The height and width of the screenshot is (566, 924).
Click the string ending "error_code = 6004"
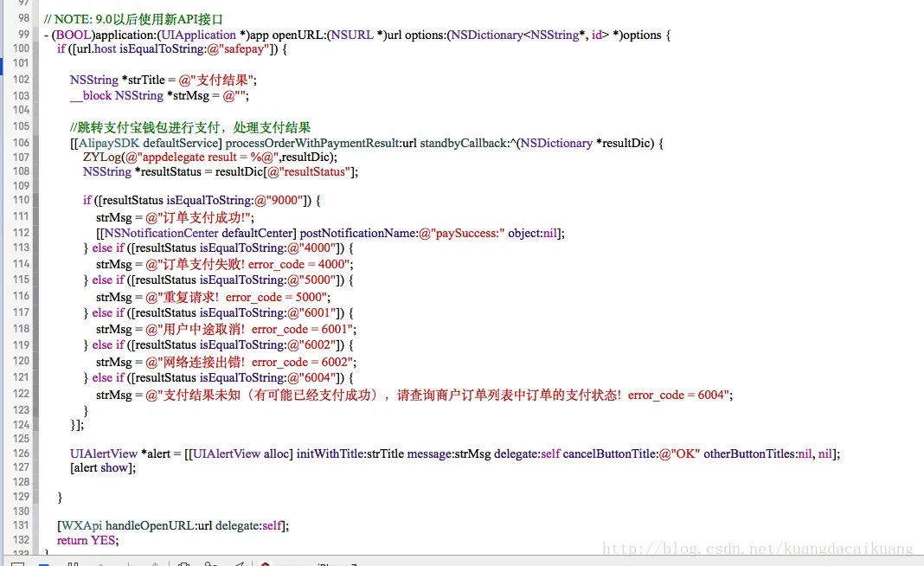pos(437,395)
